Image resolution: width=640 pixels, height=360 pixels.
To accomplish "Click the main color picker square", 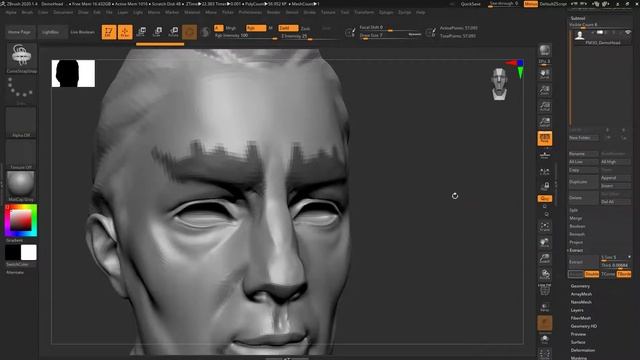I will click(21, 220).
